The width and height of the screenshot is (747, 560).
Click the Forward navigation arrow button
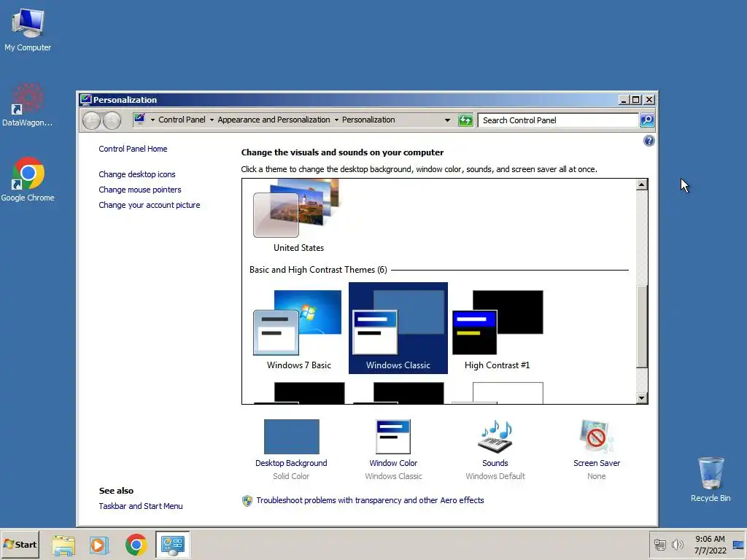click(112, 120)
